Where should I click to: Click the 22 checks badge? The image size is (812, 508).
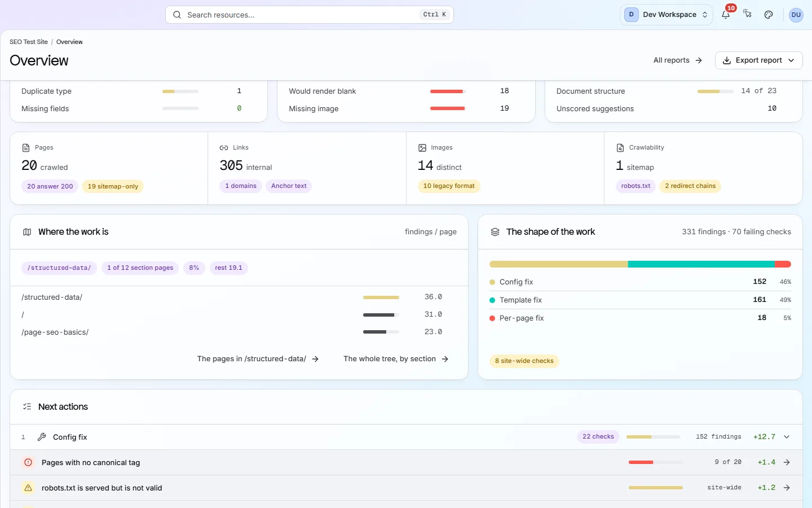(x=598, y=437)
